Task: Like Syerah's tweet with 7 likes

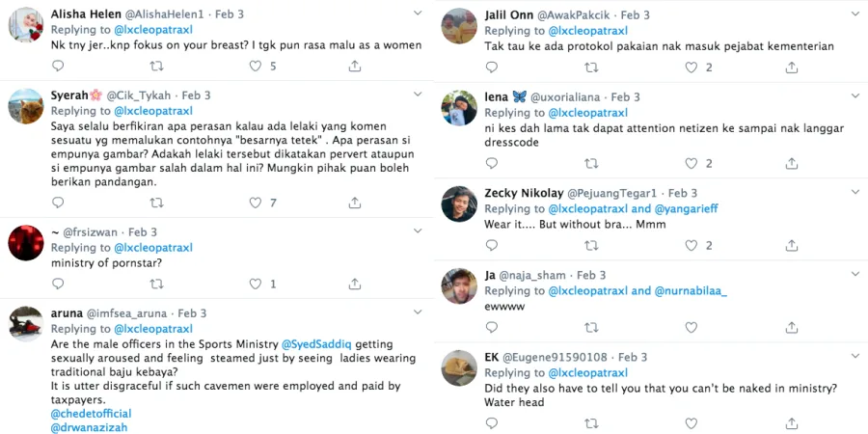Action: 256,203
